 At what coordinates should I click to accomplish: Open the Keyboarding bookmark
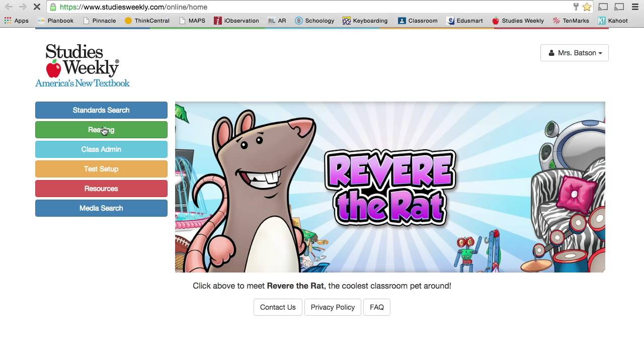[x=365, y=21]
